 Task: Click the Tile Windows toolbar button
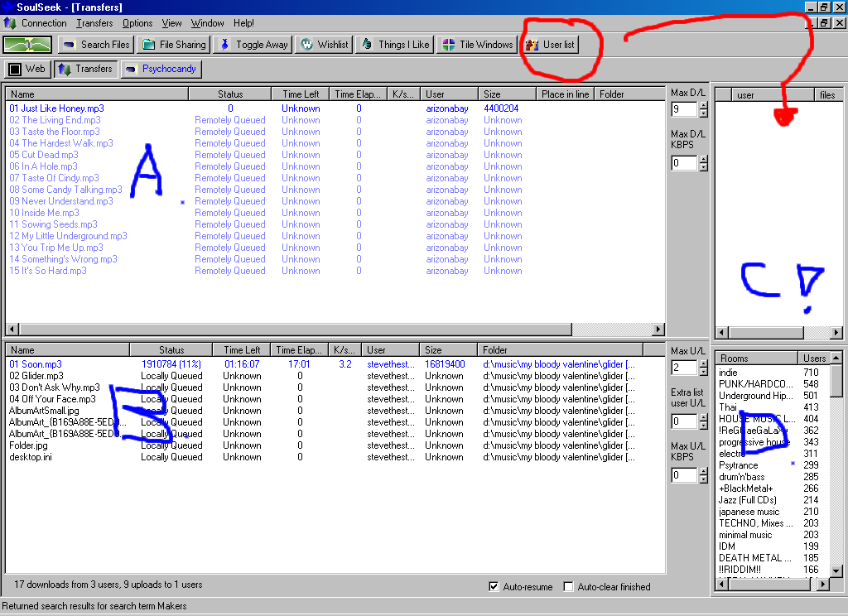(x=477, y=45)
